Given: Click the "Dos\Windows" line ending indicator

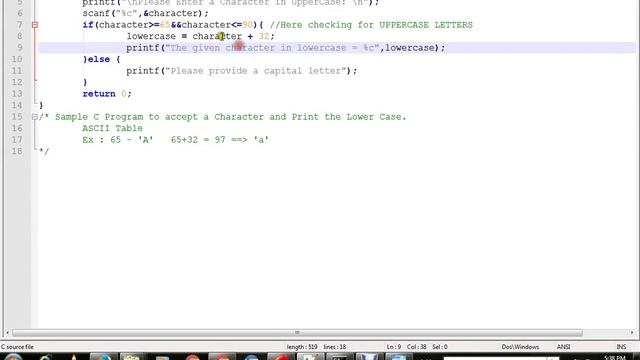Looking at the screenshot, I should pyautogui.click(x=520, y=347).
